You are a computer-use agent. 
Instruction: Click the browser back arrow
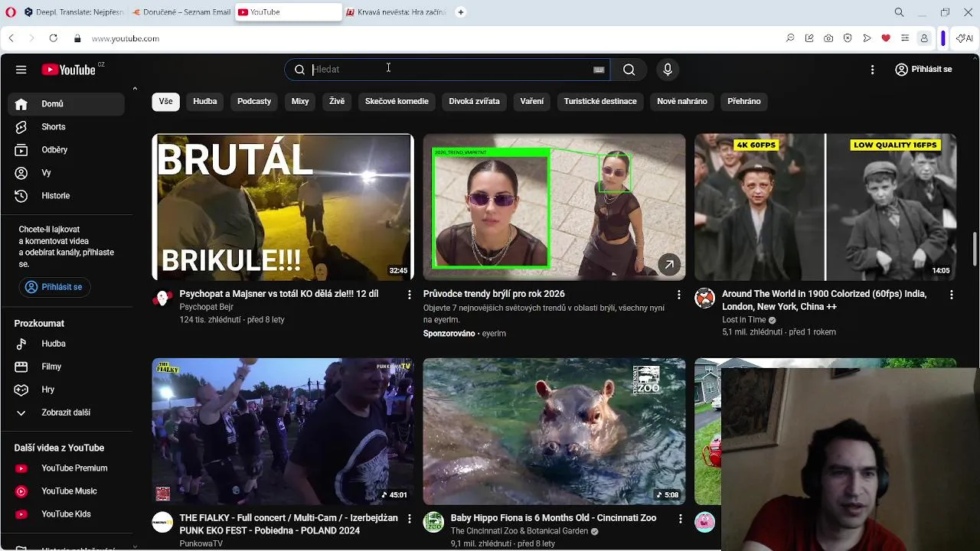tap(11, 38)
